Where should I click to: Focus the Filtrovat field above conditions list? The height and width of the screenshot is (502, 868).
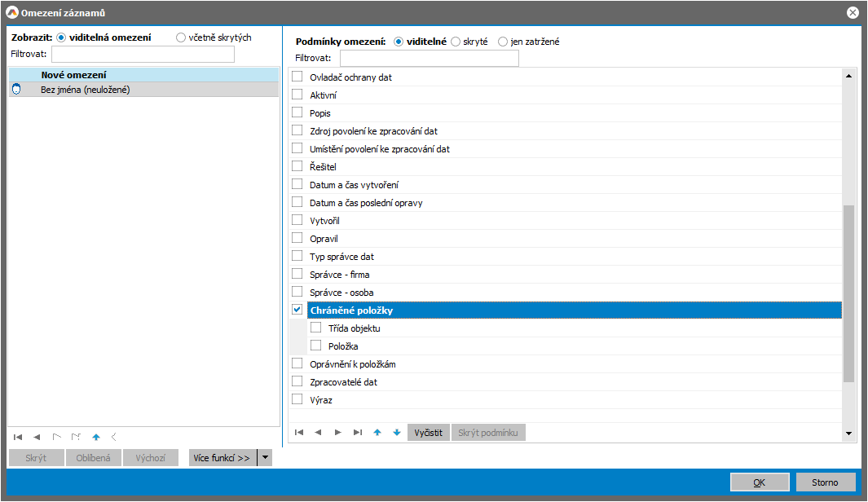(x=429, y=59)
